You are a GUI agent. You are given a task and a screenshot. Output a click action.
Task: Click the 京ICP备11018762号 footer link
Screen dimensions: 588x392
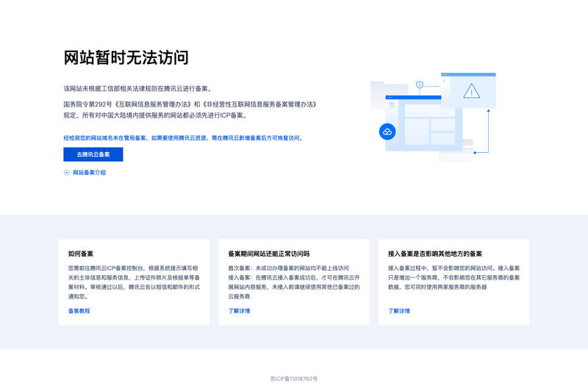pos(293,379)
